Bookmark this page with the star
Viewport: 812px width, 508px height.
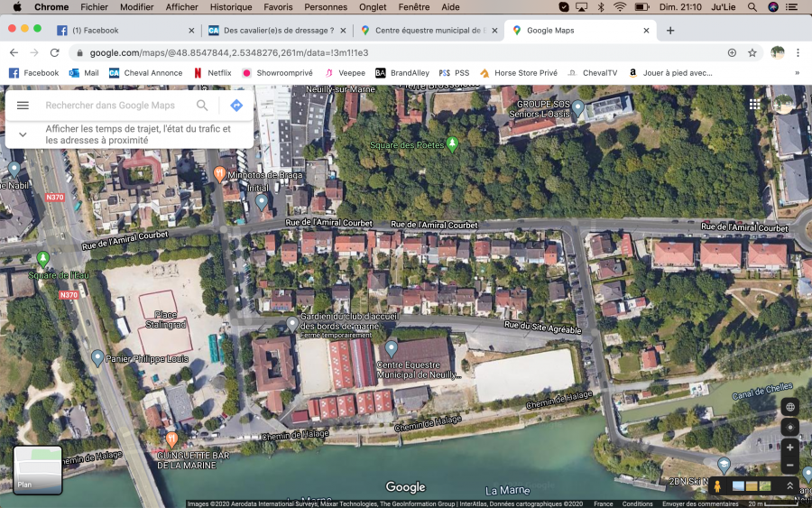coord(752,53)
